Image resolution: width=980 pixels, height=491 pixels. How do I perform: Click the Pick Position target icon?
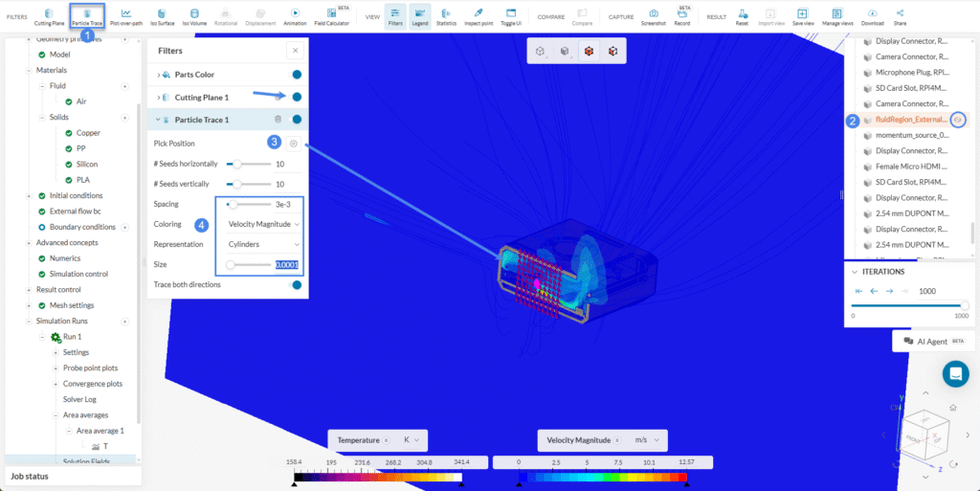294,144
